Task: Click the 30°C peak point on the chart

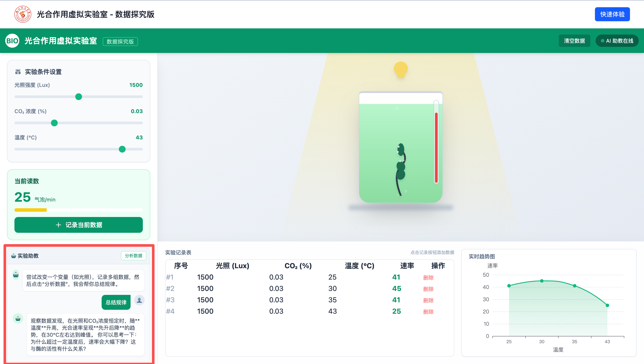Action: click(x=542, y=281)
